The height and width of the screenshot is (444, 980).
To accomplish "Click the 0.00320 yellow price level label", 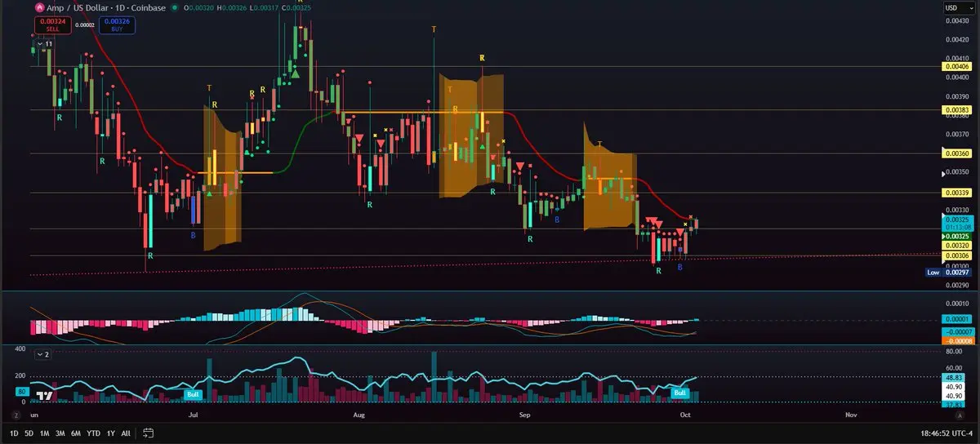I will 957,245.
